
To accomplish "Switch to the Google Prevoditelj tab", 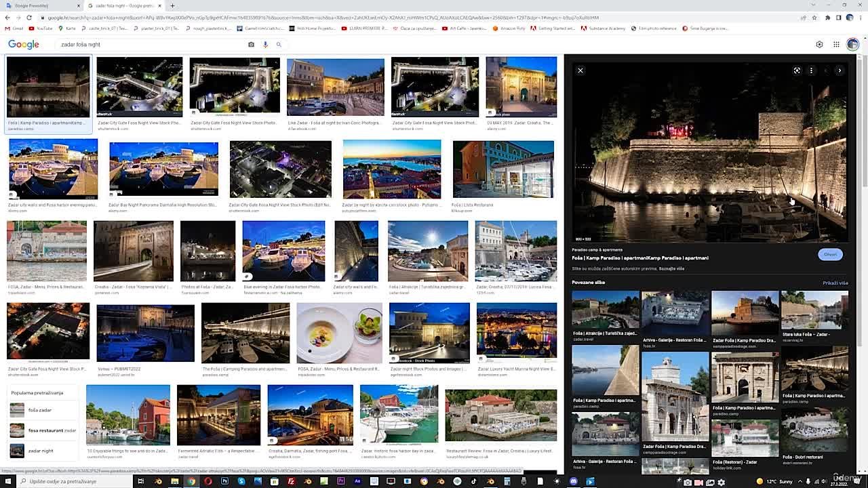I will tap(41, 5).
